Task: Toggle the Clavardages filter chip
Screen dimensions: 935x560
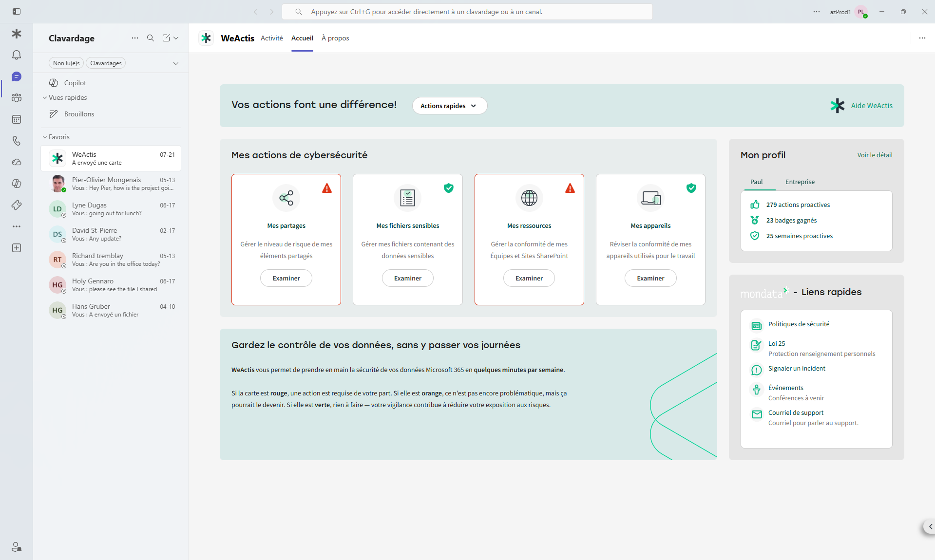Action: (106, 63)
